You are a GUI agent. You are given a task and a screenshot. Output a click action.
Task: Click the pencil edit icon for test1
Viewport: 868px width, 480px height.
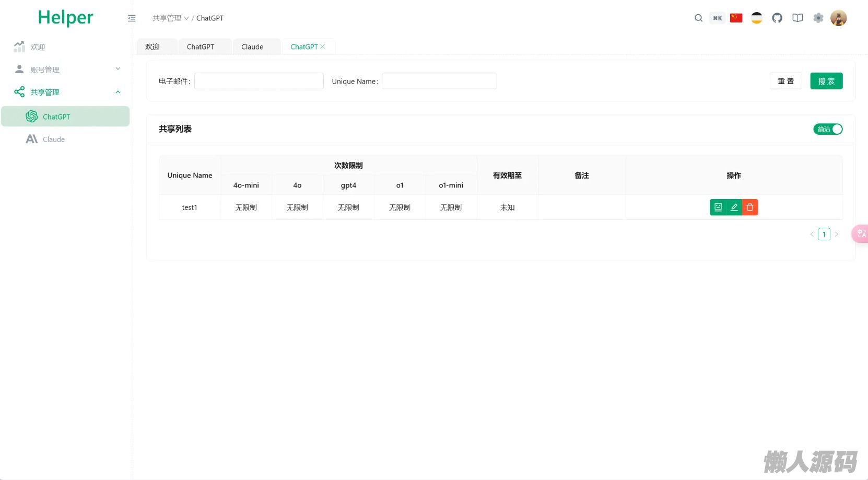pos(734,207)
